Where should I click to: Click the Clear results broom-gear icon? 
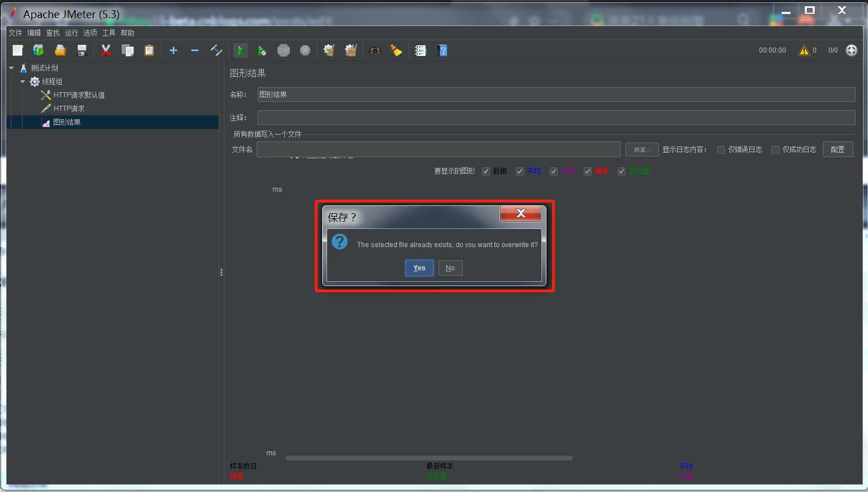tap(329, 50)
